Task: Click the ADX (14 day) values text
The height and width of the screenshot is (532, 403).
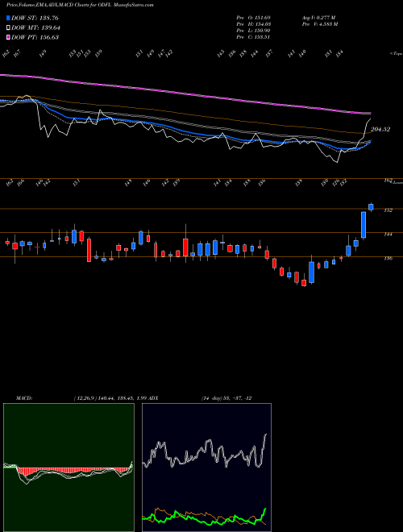Action: point(226,397)
